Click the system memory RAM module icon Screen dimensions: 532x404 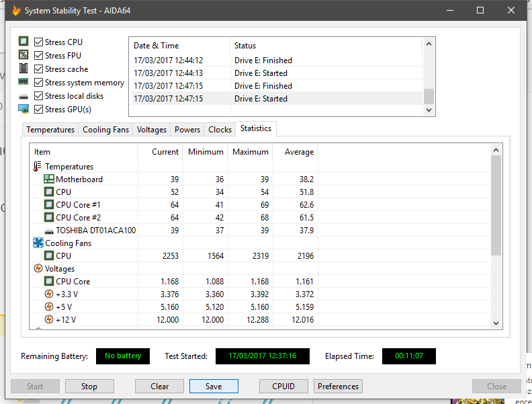click(24, 82)
